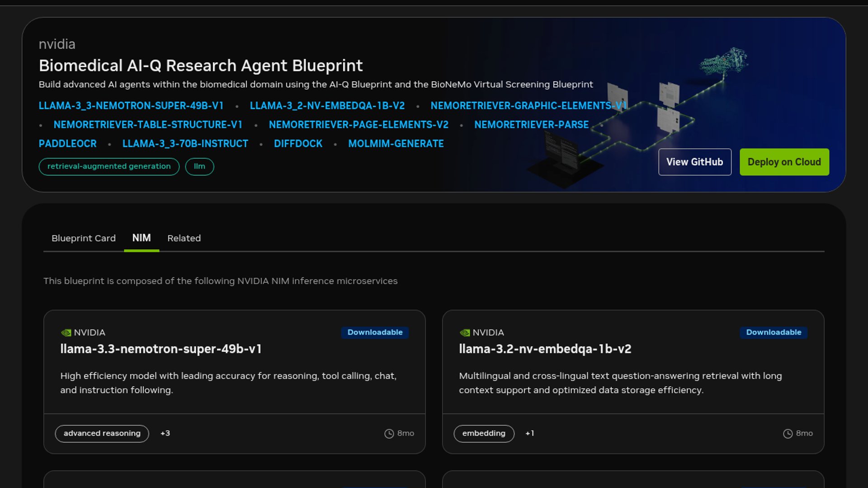Click clock icon on embedqa card
The width and height of the screenshot is (868, 488).
pos(788,434)
